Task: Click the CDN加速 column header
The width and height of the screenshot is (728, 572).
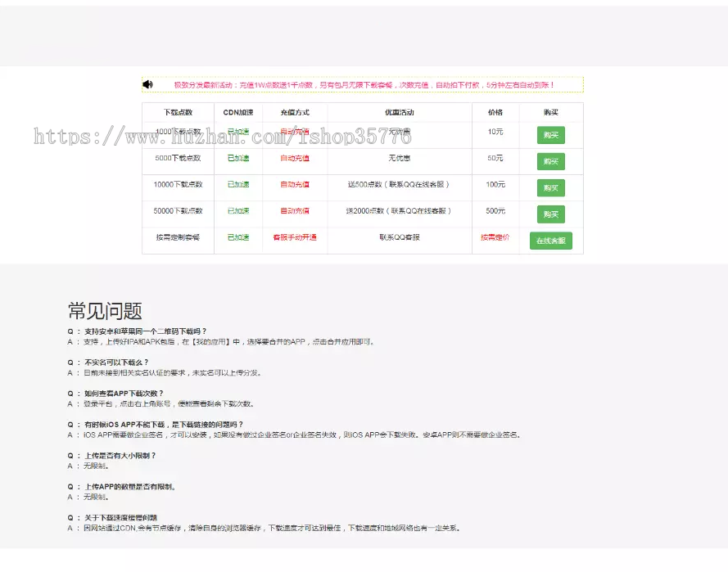Action: pos(238,112)
